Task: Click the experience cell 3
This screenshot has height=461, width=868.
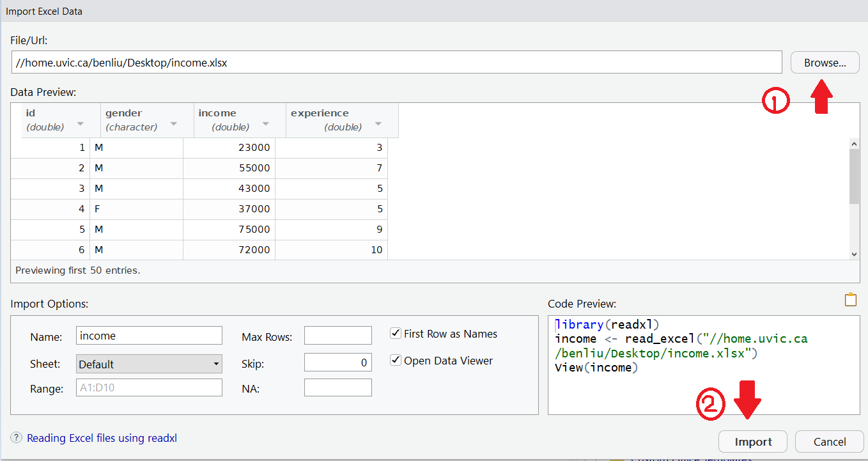Action: coord(331,148)
